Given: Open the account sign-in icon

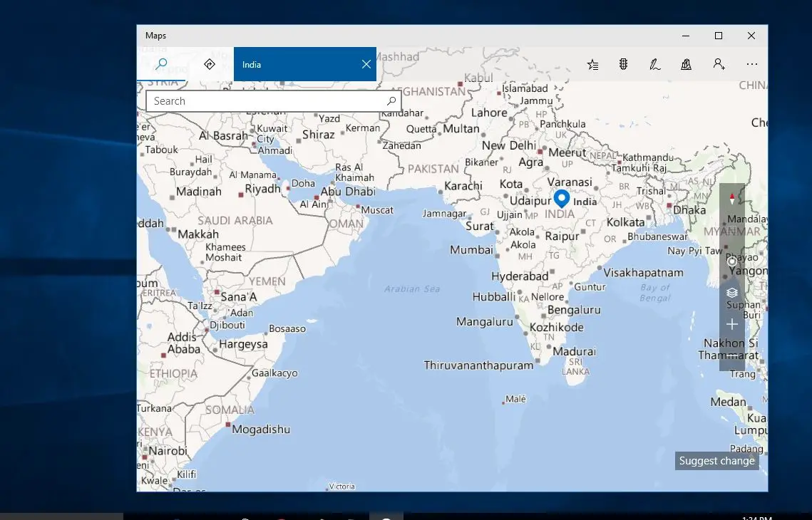Looking at the screenshot, I should (x=719, y=64).
